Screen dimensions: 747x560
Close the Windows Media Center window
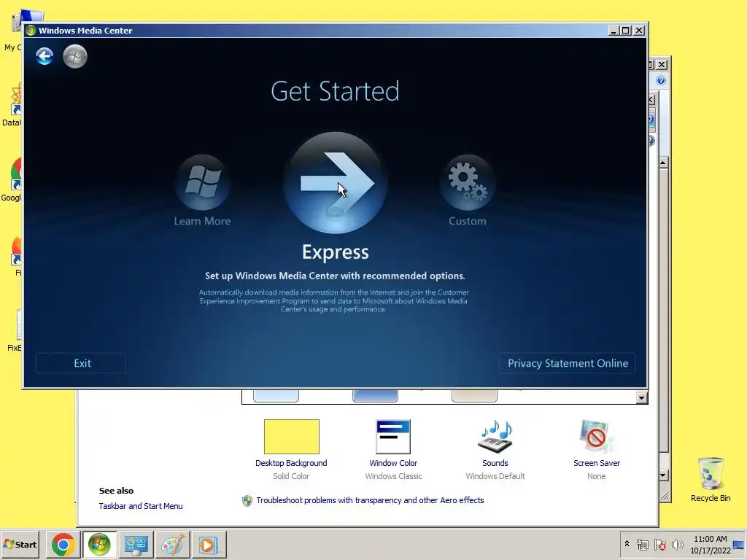(639, 31)
